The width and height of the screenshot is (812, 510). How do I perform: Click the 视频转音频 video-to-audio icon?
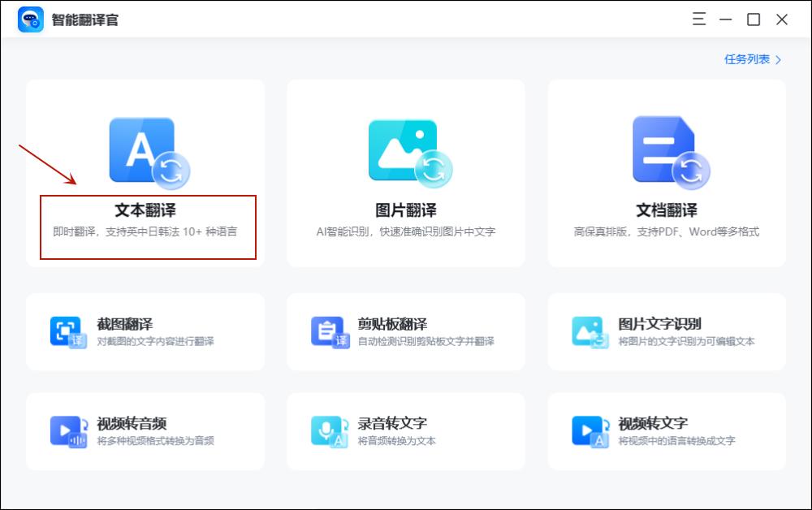point(67,430)
